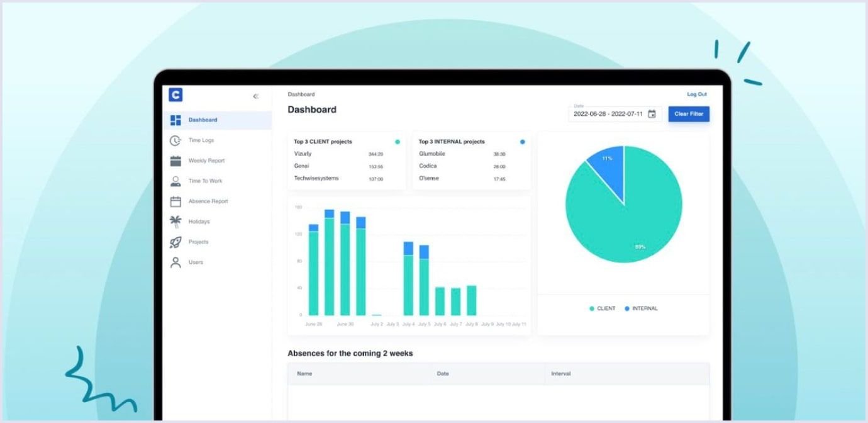Click the July 7 bar in chart

(x=455, y=302)
